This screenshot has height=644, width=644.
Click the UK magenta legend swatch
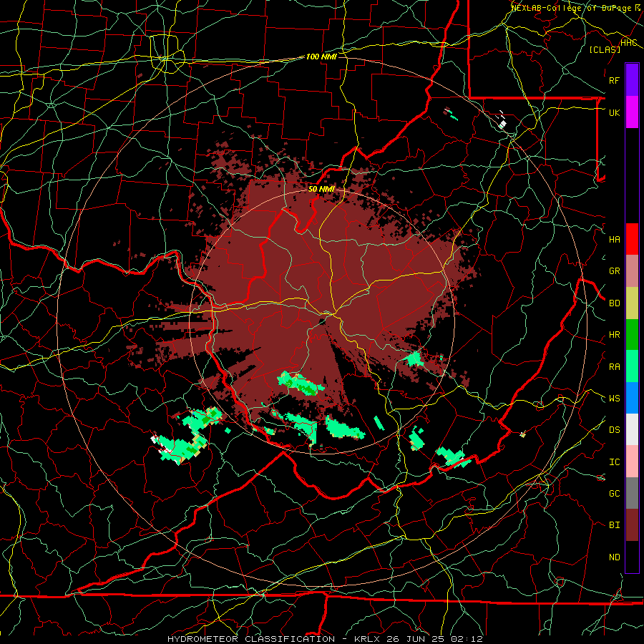coord(632,112)
